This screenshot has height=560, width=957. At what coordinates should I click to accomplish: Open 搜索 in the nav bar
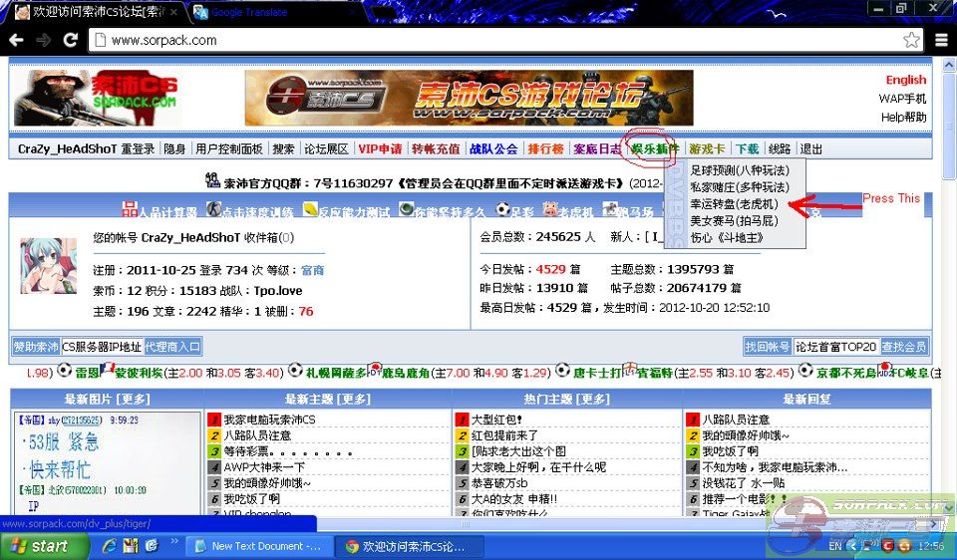pos(283,148)
